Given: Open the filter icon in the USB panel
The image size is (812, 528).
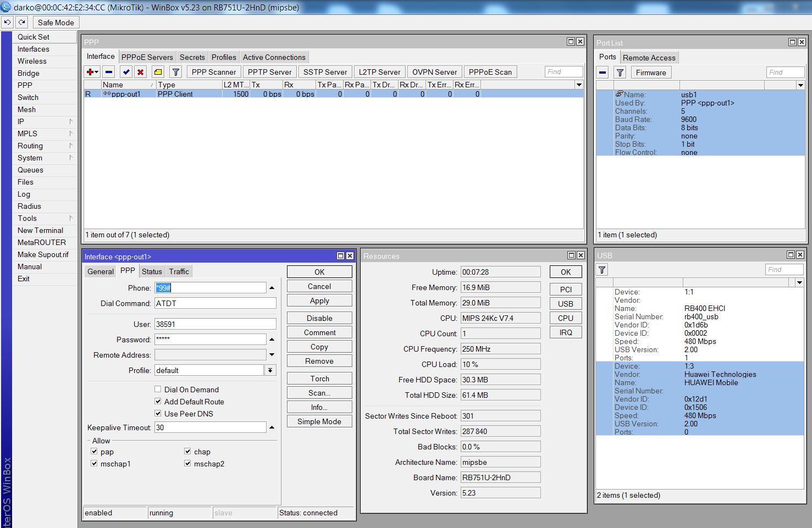Looking at the screenshot, I should [x=601, y=269].
